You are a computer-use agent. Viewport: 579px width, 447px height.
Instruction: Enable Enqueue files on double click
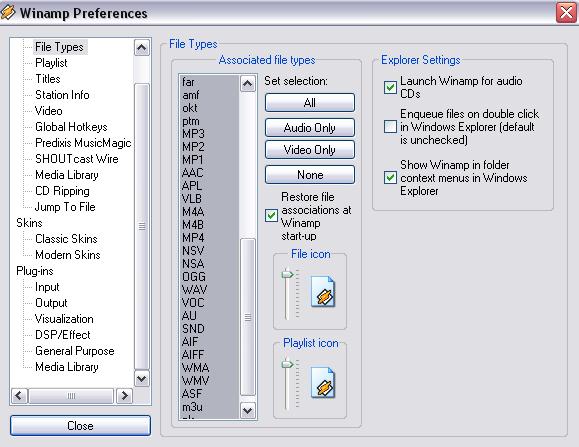pyautogui.click(x=390, y=127)
